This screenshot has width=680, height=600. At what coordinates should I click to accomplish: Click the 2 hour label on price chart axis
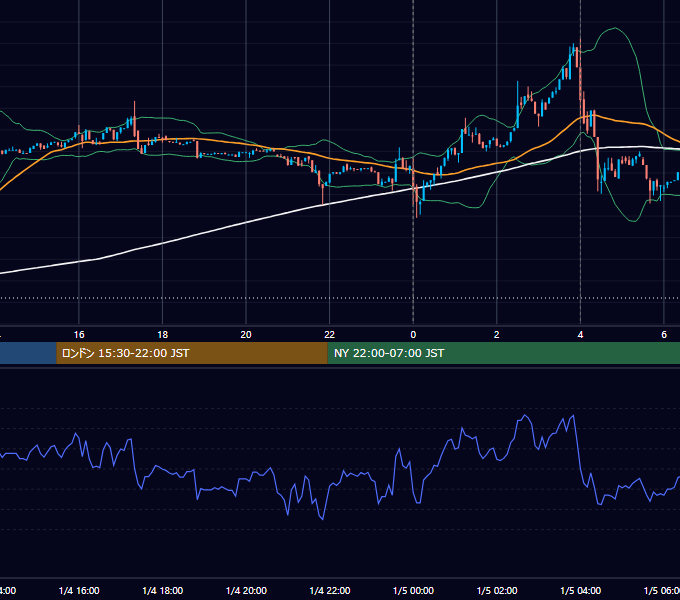497,335
